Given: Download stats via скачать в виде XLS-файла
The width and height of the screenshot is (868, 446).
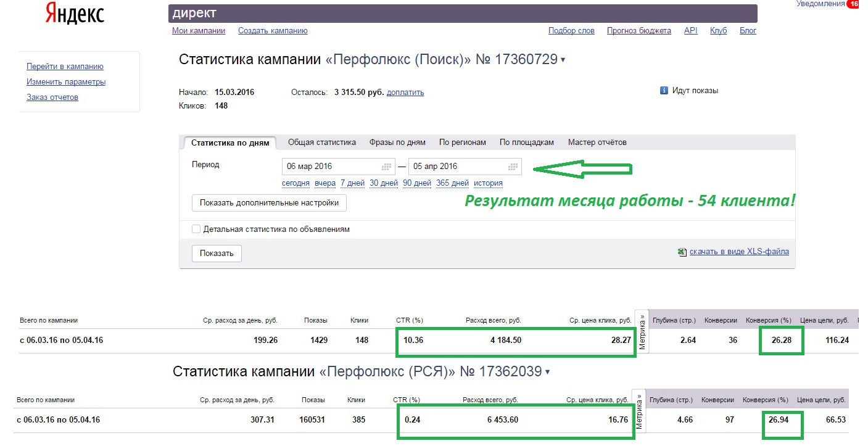Looking at the screenshot, I should tap(739, 252).
